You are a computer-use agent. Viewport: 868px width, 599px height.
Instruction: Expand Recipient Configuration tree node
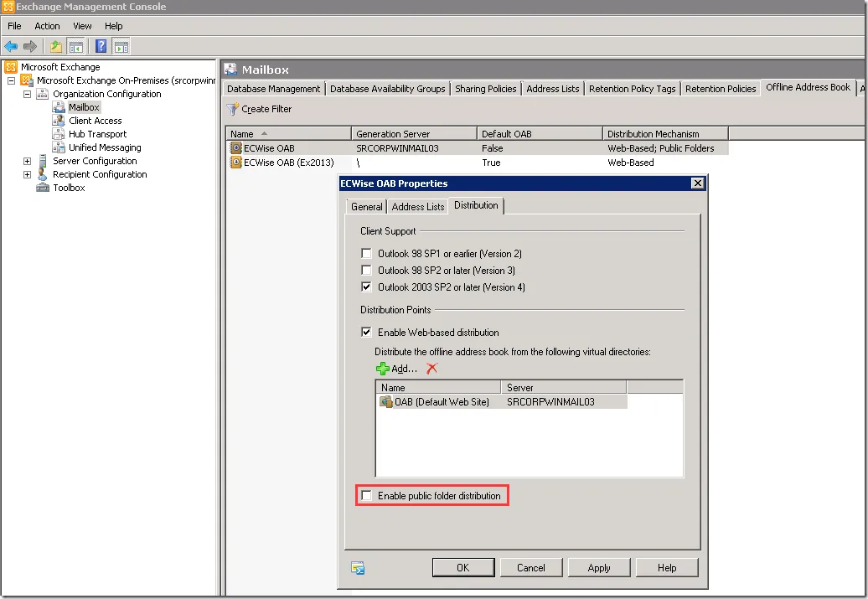[x=27, y=174]
